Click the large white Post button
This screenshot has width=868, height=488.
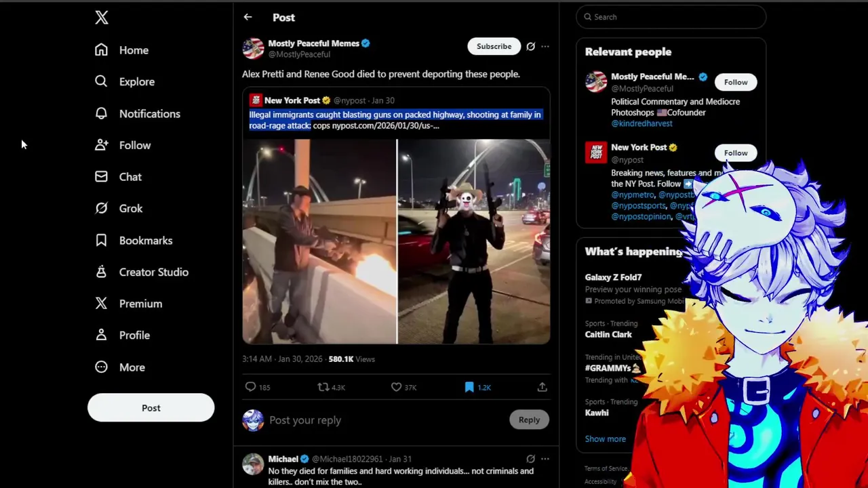(x=151, y=408)
